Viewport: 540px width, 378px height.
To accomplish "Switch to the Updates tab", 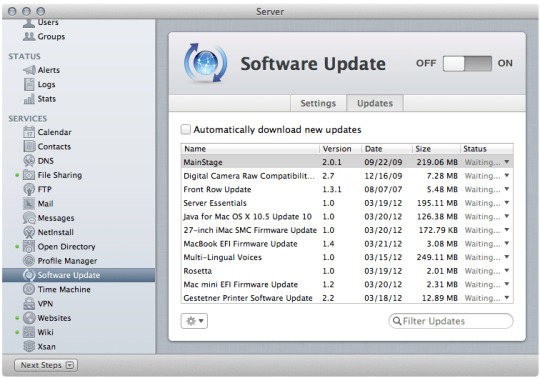I will [x=375, y=103].
